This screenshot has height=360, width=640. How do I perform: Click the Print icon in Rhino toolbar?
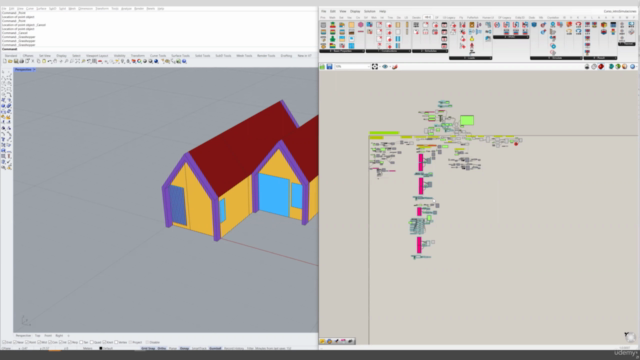click(x=22, y=61)
